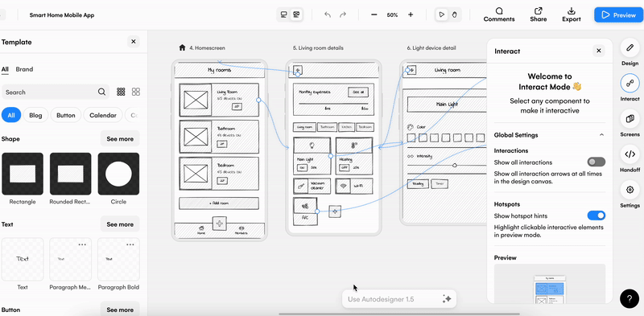Select the hand pan tool
The width and height of the screenshot is (644, 316).
pos(454,14)
